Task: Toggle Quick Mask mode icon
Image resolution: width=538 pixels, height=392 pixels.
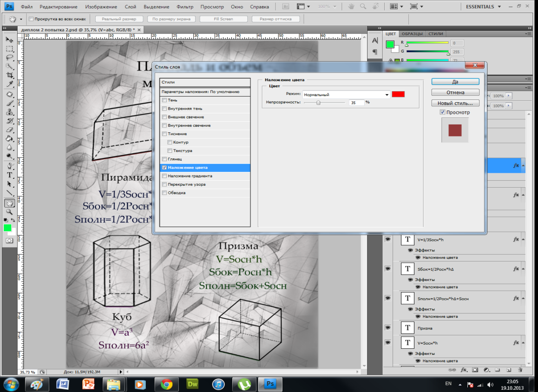Action: [9, 241]
